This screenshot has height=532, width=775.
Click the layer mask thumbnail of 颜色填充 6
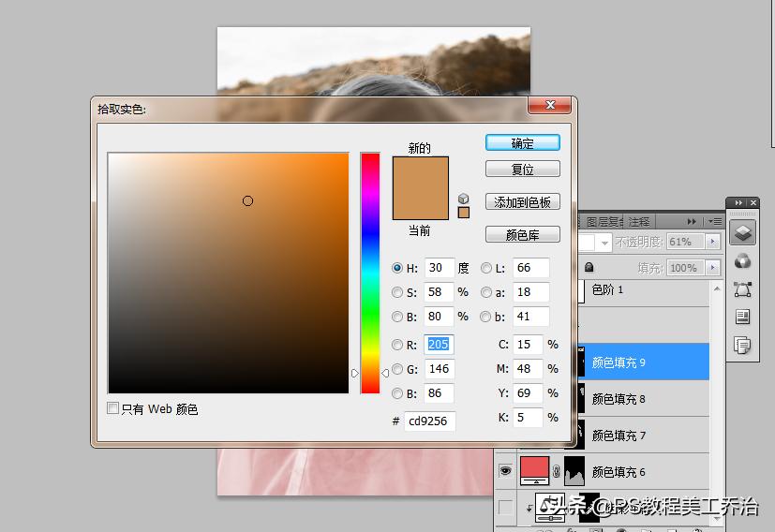(x=574, y=471)
